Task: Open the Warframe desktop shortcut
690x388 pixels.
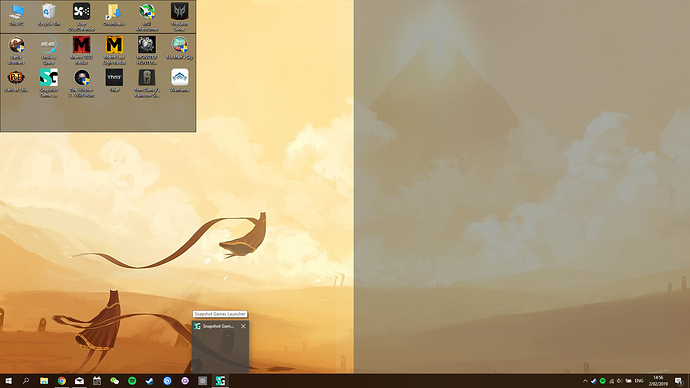Action: [x=180, y=81]
